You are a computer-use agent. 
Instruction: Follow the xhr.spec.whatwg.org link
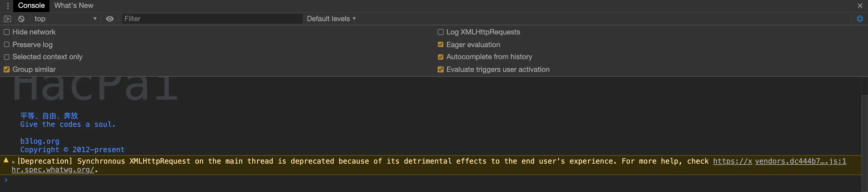point(52,170)
